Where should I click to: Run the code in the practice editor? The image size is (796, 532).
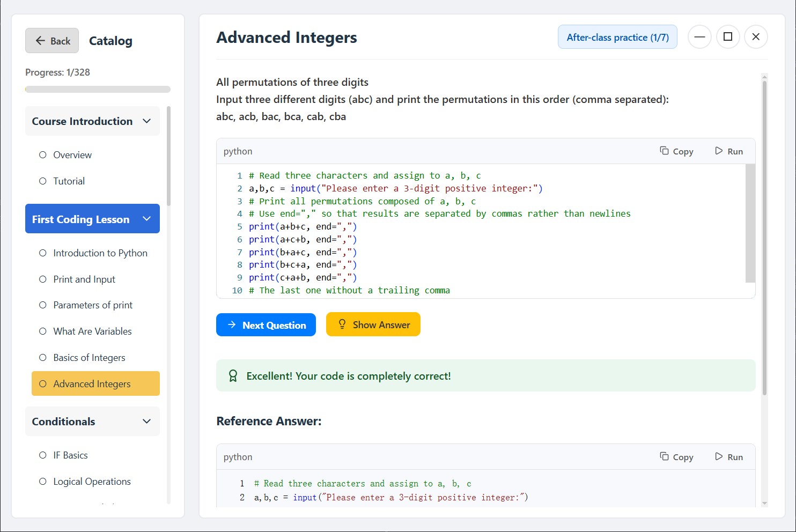pyautogui.click(x=729, y=151)
